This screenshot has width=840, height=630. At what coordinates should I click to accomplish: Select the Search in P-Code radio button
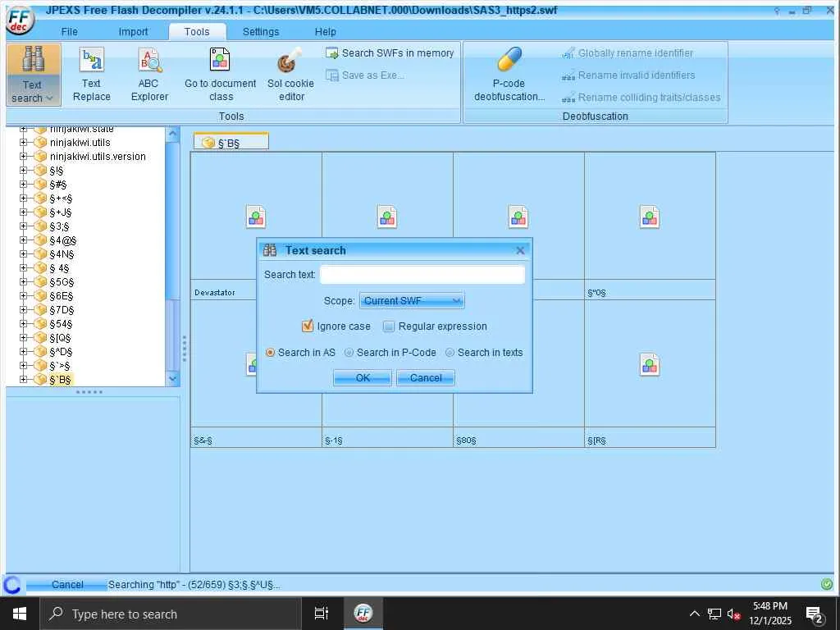point(349,353)
